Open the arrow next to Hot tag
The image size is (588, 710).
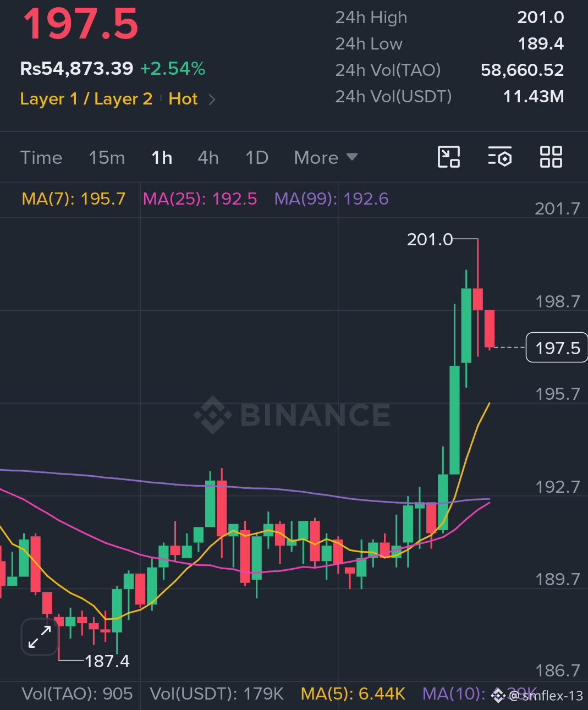[212, 100]
